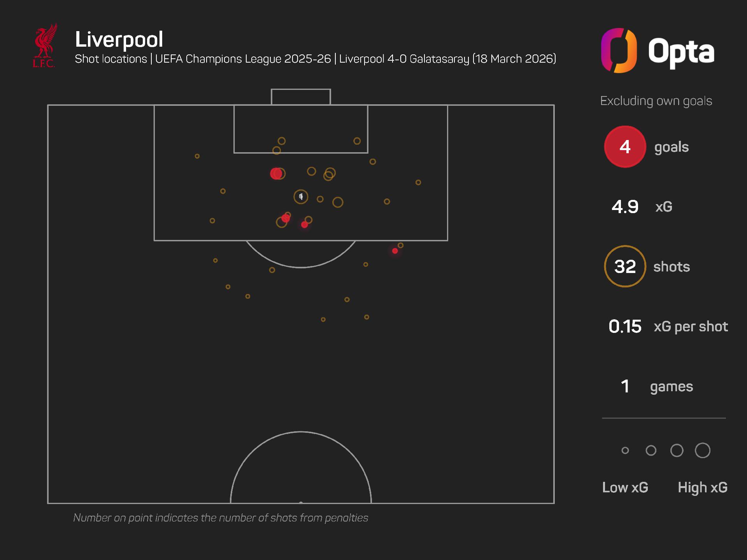Click the shot locations subtitle text

pos(315,59)
